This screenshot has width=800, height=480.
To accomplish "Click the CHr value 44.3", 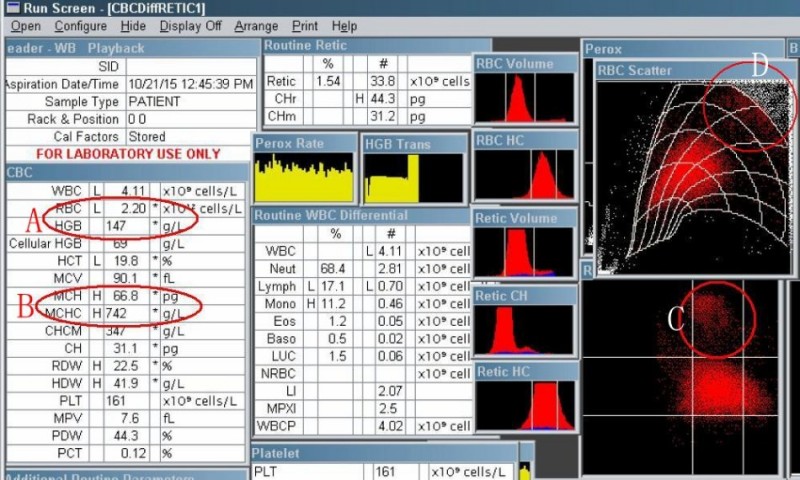I will (383, 98).
